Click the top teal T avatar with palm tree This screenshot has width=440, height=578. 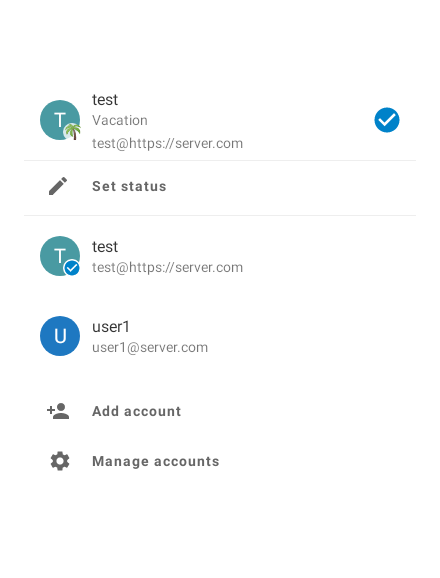(x=60, y=120)
